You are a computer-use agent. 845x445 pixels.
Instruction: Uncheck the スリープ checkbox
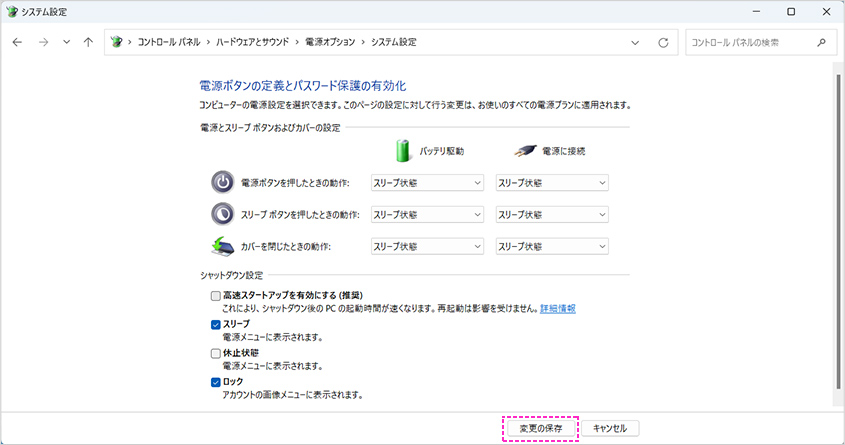pyautogui.click(x=216, y=325)
